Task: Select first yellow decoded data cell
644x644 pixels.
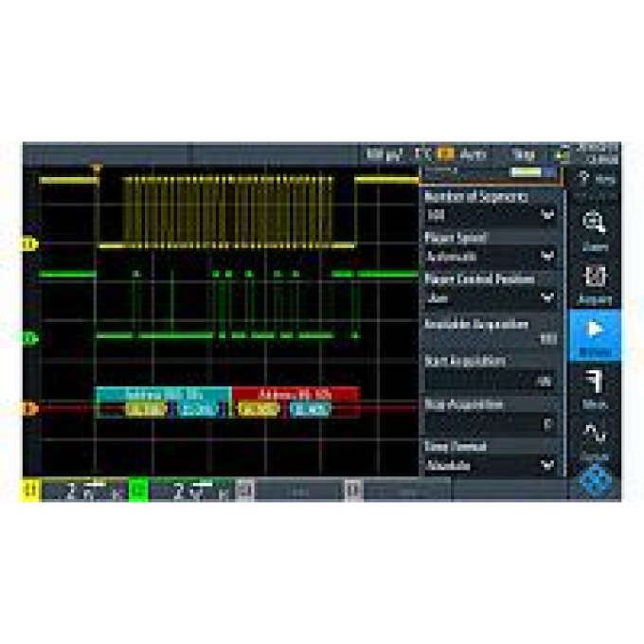Action: coord(147,409)
